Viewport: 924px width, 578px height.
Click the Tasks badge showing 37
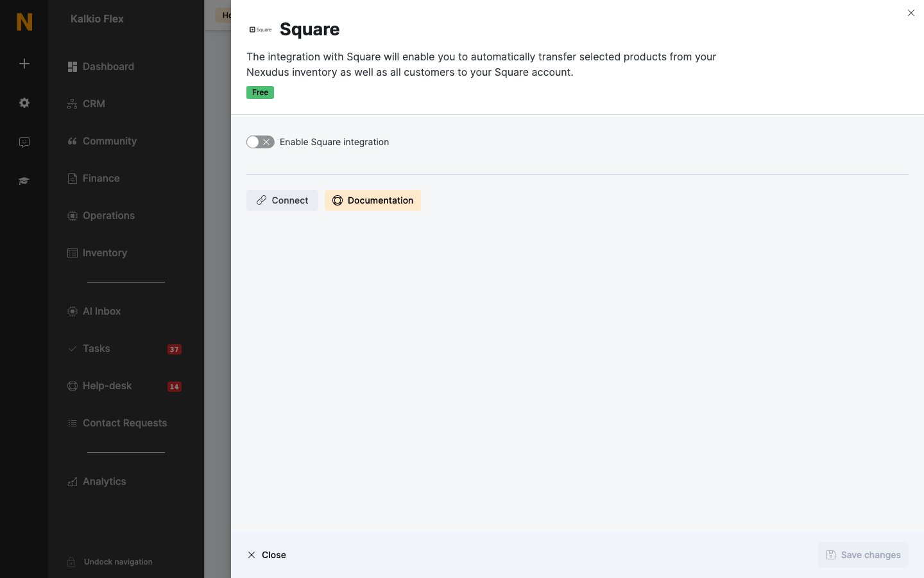pyautogui.click(x=175, y=349)
